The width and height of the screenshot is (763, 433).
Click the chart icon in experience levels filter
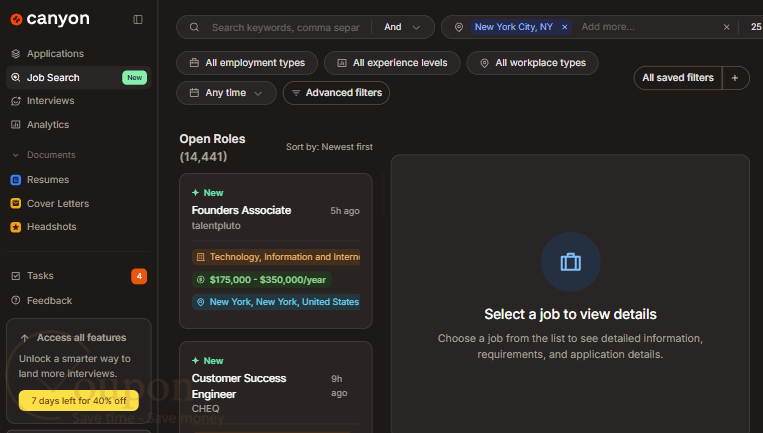342,63
